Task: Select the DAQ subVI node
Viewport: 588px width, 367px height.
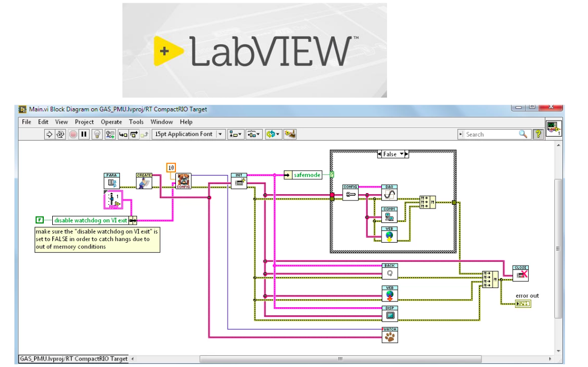Action: pyautogui.click(x=389, y=193)
